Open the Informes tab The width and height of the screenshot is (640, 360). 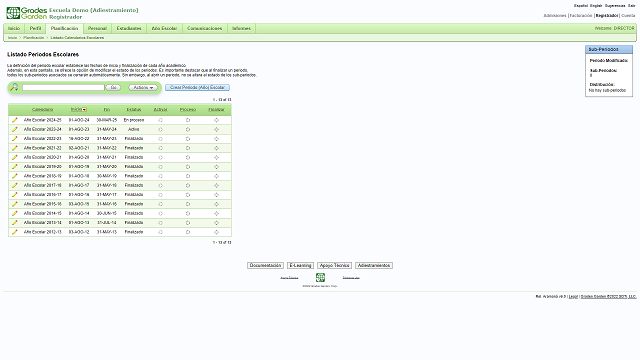click(x=241, y=28)
